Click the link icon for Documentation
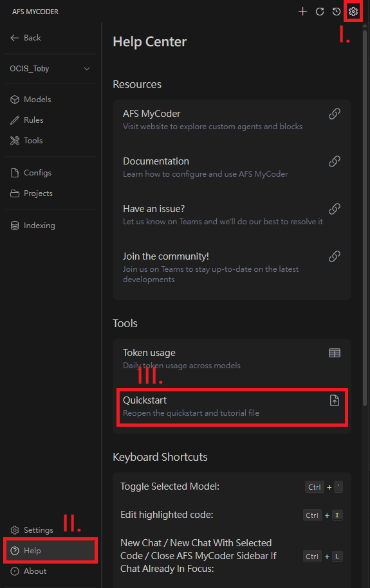This screenshot has width=370, height=588. (335, 161)
